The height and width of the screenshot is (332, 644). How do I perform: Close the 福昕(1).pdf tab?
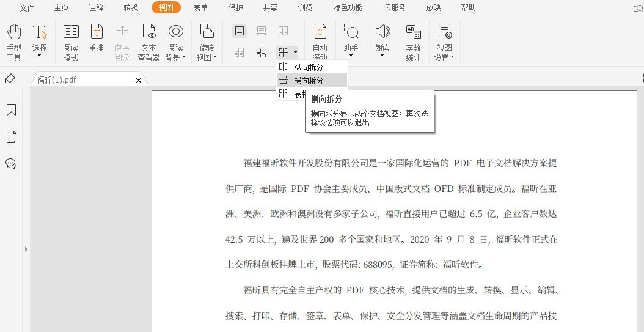(139, 81)
